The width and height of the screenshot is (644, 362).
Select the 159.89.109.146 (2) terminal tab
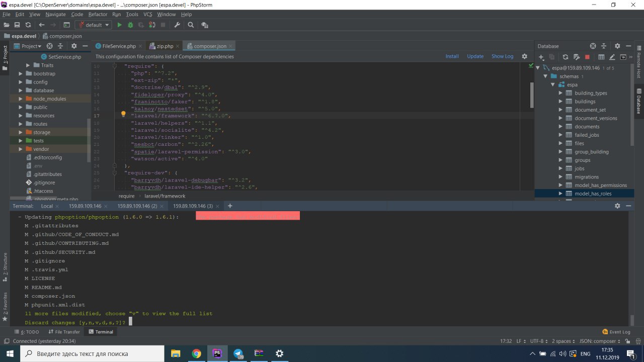[x=137, y=206]
